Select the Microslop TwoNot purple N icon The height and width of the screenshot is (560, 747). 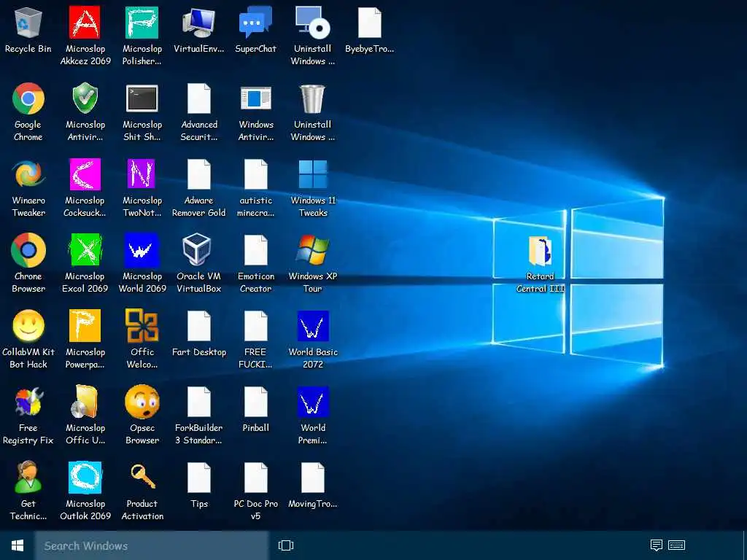[x=142, y=174]
